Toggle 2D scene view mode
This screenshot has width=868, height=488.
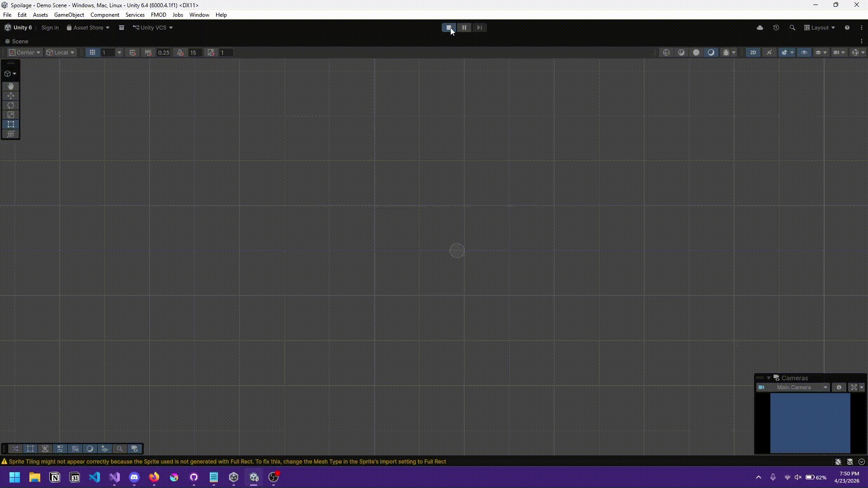coord(753,52)
